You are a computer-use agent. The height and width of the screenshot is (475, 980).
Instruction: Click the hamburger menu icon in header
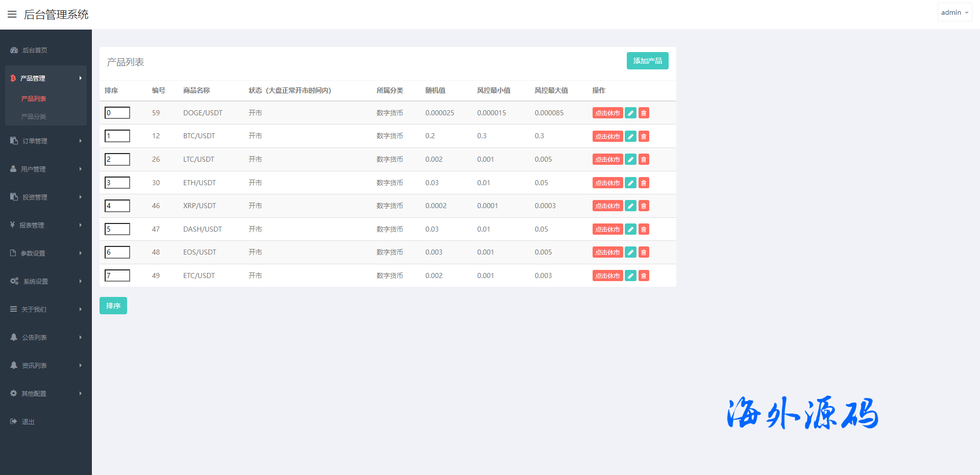coord(12,14)
